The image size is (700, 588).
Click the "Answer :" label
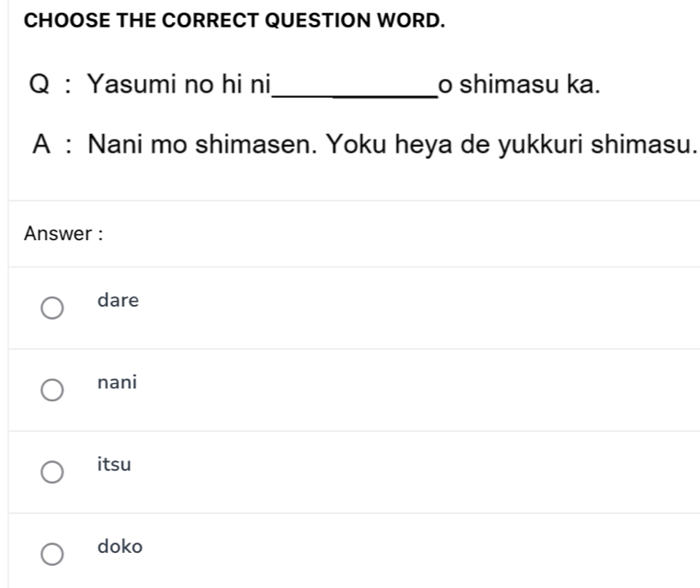(x=63, y=233)
